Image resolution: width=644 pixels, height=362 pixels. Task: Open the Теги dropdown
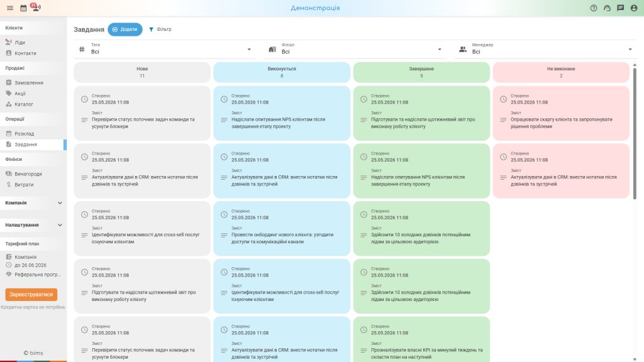click(x=165, y=49)
